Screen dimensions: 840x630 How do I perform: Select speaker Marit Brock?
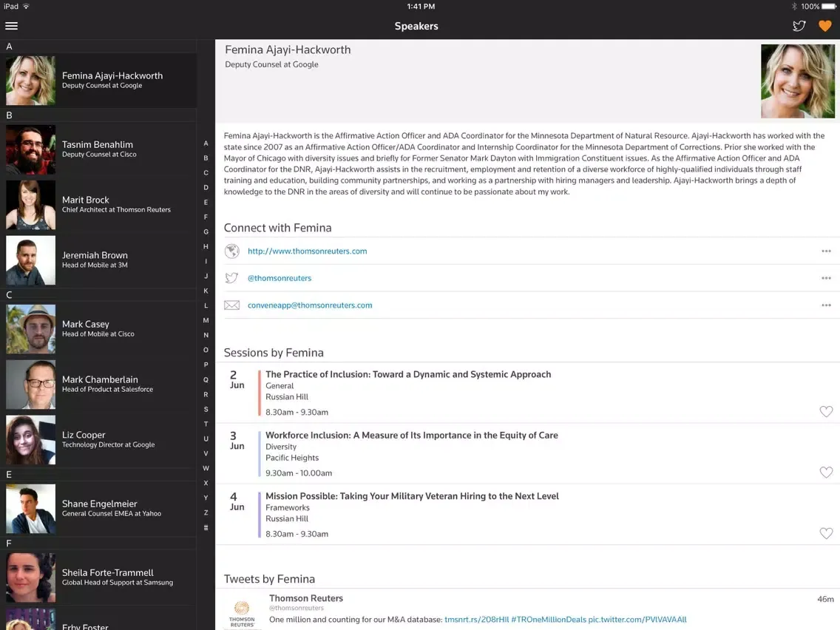coord(98,205)
